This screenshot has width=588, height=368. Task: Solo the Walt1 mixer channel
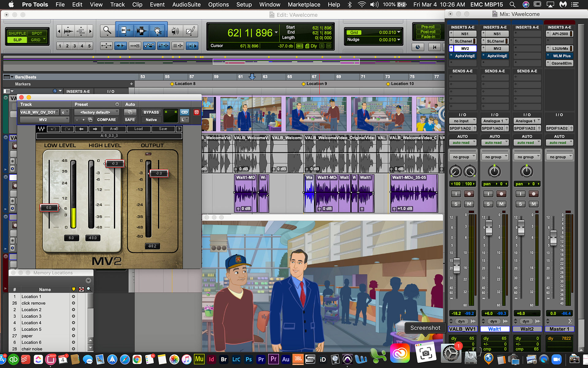pyautogui.click(x=488, y=204)
